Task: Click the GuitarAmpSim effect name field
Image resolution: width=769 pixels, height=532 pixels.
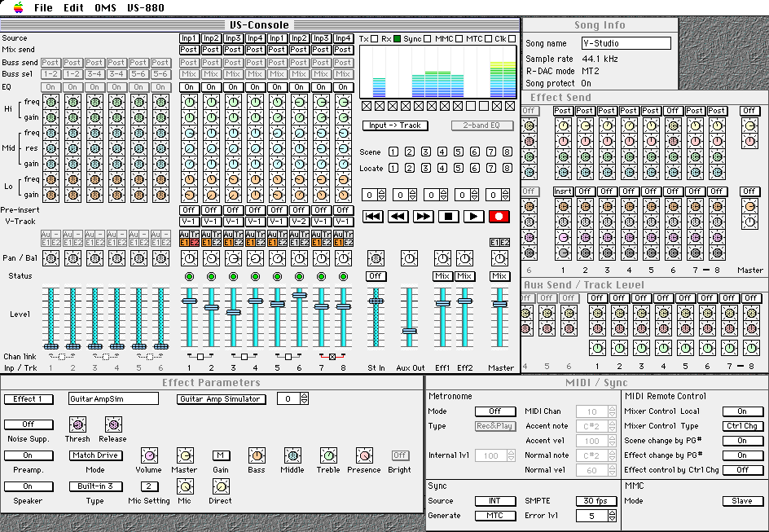Action: 113,399
